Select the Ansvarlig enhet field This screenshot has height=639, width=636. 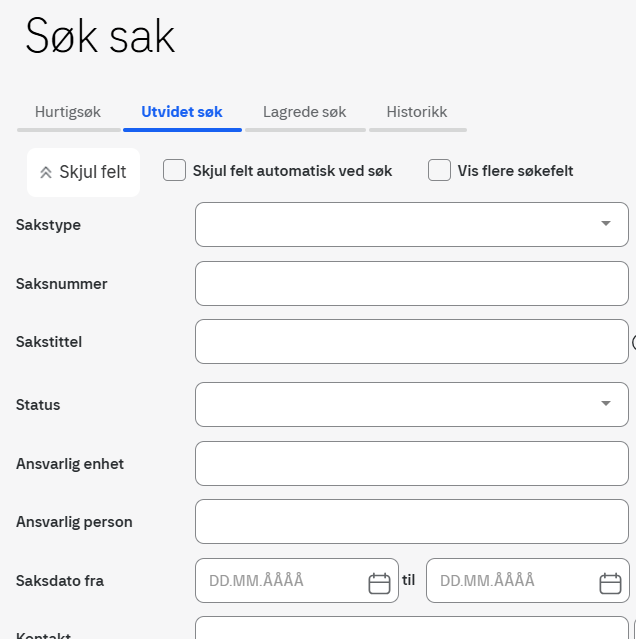[411, 463]
